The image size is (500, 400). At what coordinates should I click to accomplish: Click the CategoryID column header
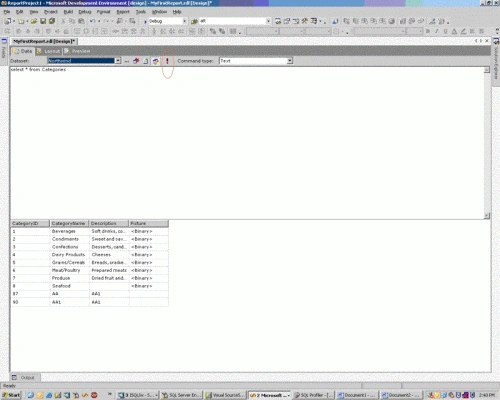30,223
